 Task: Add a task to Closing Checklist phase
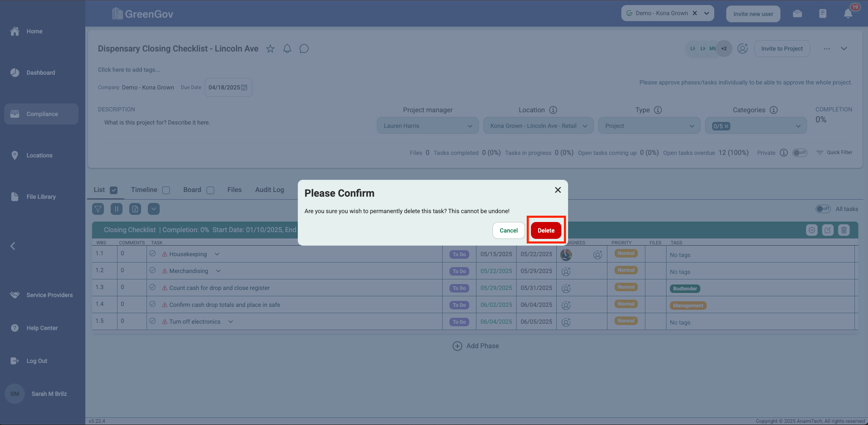[x=812, y=230]
